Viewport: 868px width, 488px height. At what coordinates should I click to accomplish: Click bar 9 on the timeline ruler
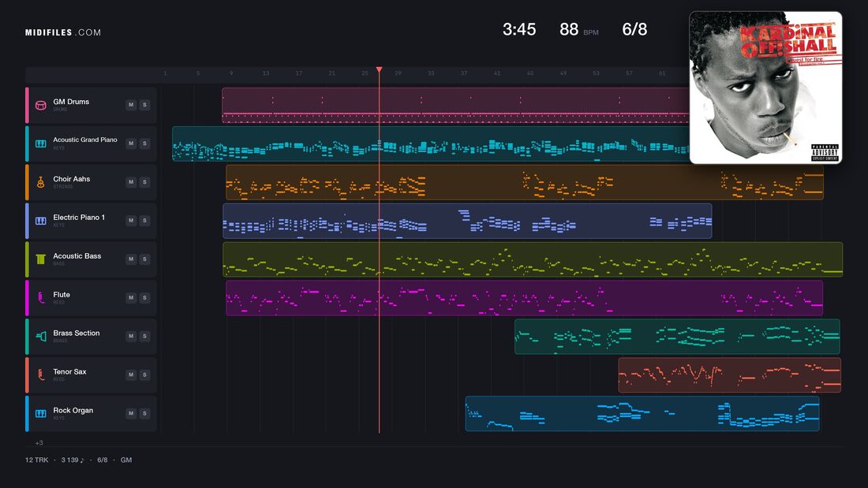(x=231, y=73)
